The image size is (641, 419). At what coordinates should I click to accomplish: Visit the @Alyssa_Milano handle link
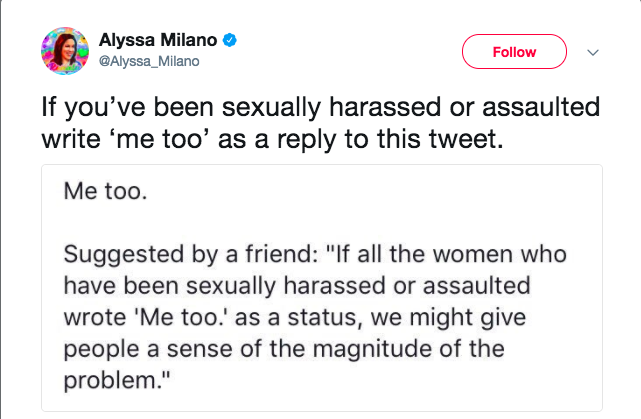149,61
